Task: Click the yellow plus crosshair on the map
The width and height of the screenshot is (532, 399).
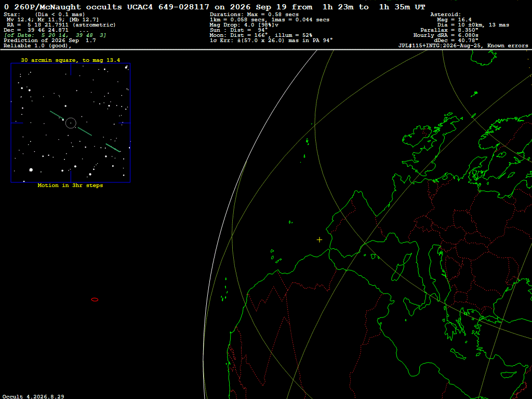Action: click(x=320, y=240)
